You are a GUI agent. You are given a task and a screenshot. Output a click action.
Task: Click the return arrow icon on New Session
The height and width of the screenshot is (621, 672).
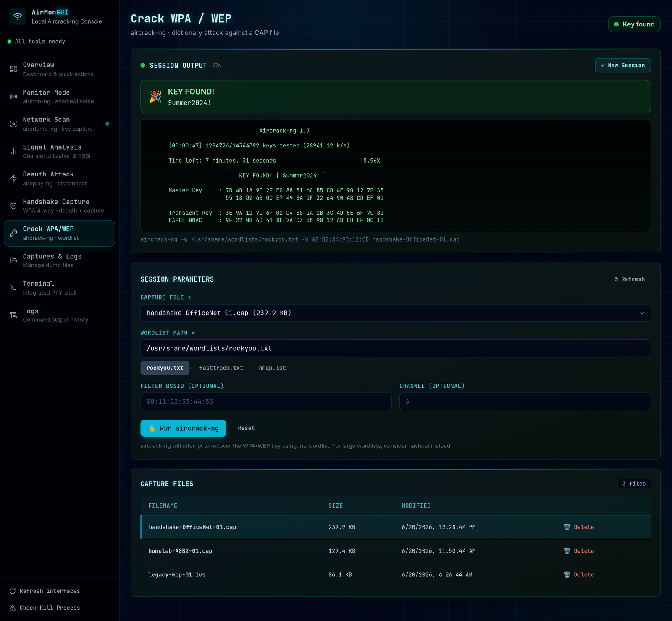click(603, 66)
